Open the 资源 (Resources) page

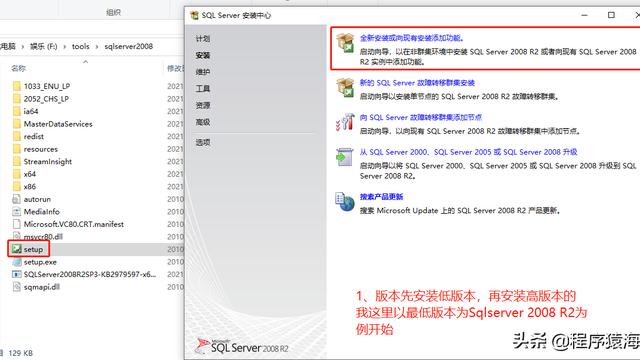(202, 105)
